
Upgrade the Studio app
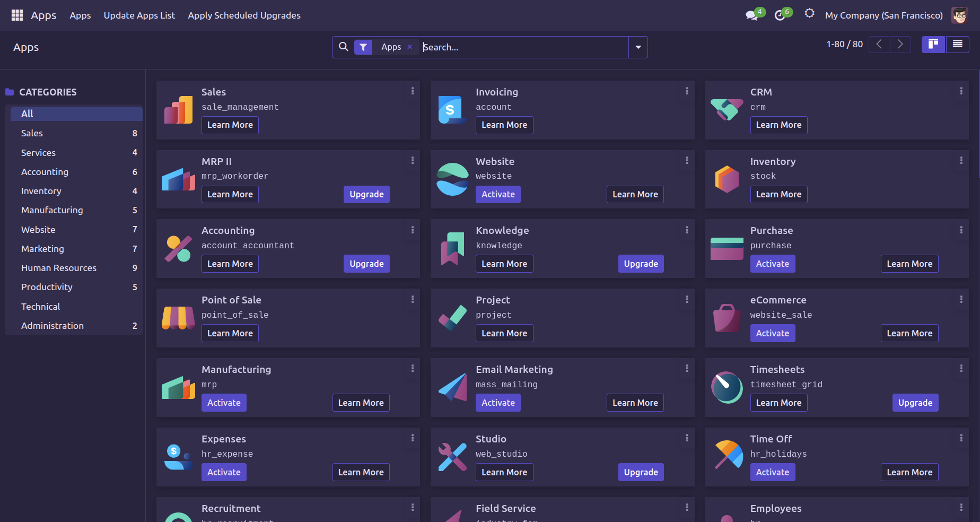click(x=641, y=472)
